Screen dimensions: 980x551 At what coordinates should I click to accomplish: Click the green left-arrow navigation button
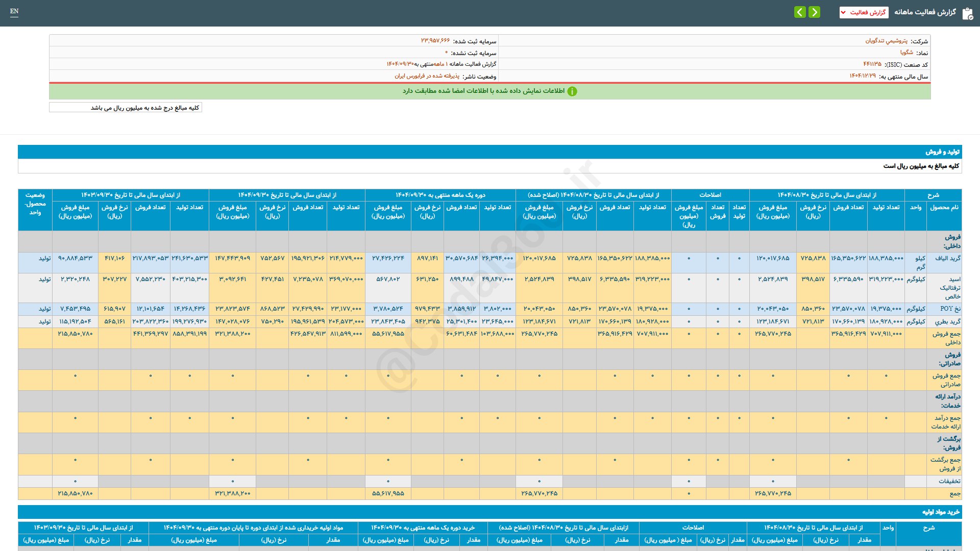[x=800, y=12]
